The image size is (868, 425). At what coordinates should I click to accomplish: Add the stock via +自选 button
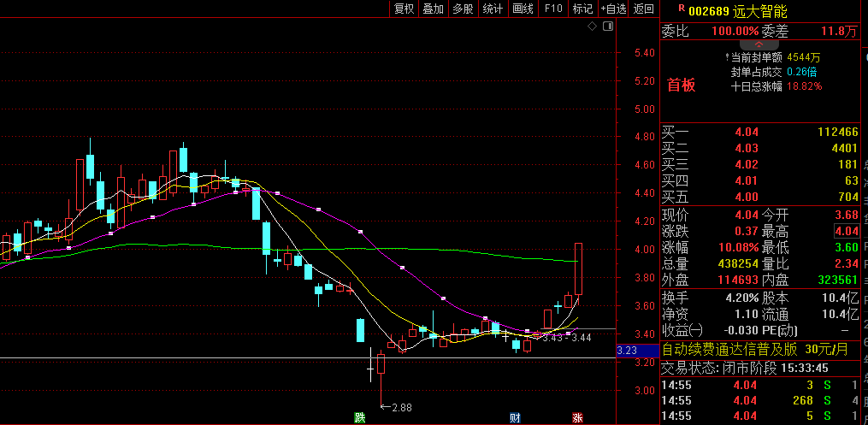point(613,9)
